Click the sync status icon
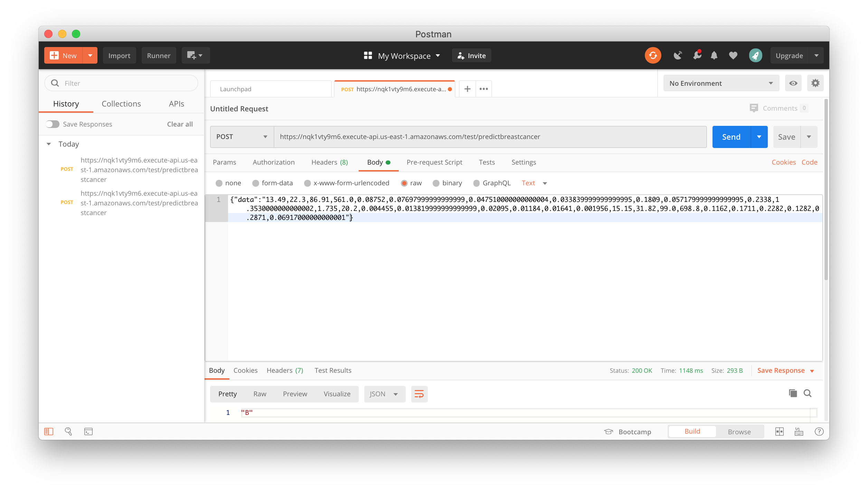Image resolution: width=868 pixels, height=491 pixels. [653, 55]
